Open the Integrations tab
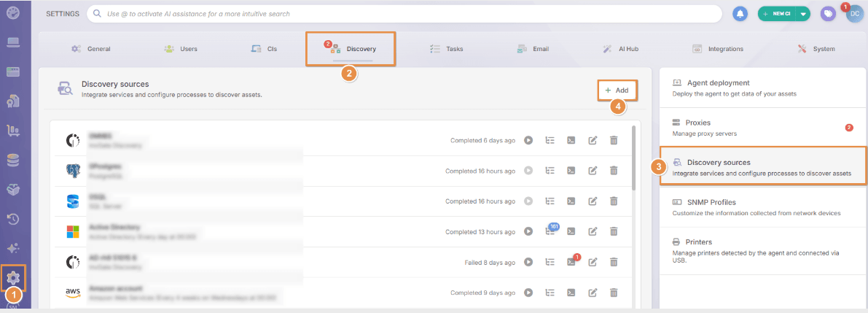Screen dimensions: 868x313 point(718,49)
